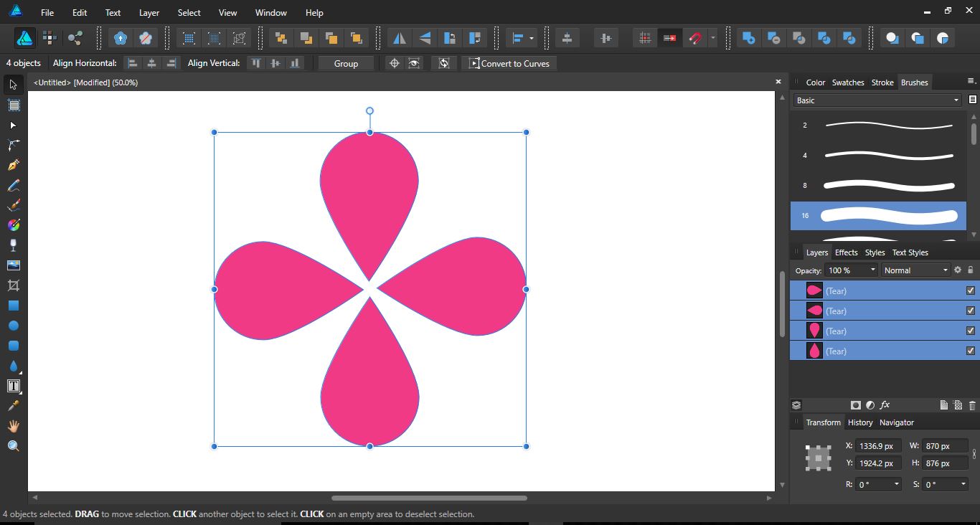Select the Rounded Rectangle tool
This screenshot has width=980, height=525.
13,346
